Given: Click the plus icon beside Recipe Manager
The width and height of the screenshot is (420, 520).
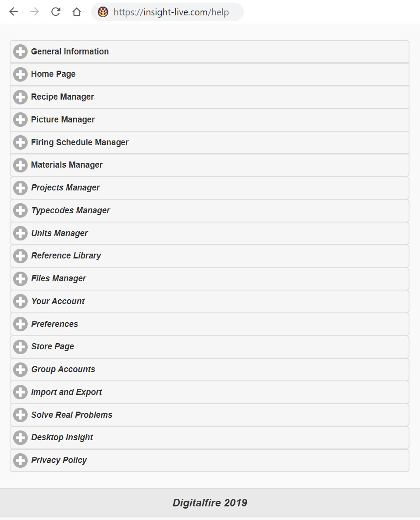Looking at the screenshot, I should coord(20,97).
